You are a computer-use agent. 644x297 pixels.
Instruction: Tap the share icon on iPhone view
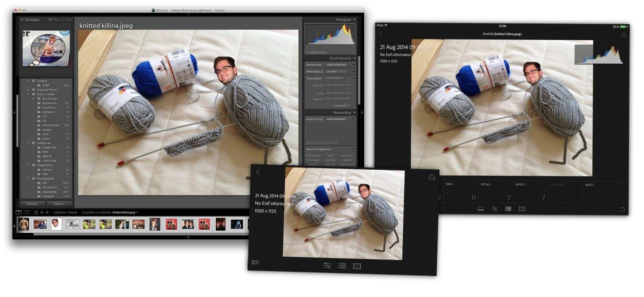431,177
